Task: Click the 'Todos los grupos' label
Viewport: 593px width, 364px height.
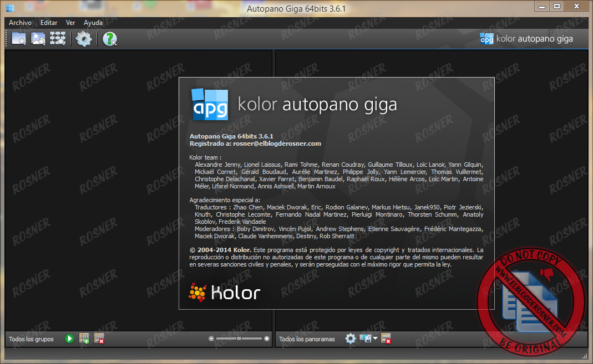Action: (32, 339)
